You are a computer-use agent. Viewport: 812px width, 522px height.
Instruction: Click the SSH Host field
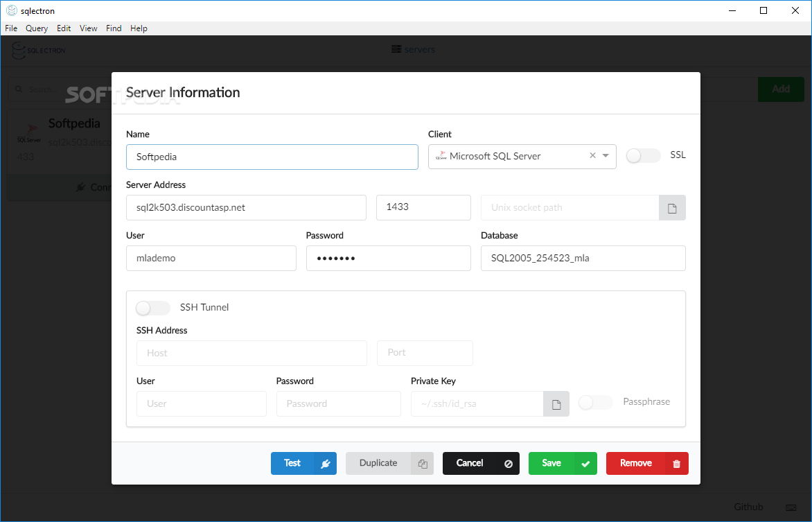click(251, 353)
